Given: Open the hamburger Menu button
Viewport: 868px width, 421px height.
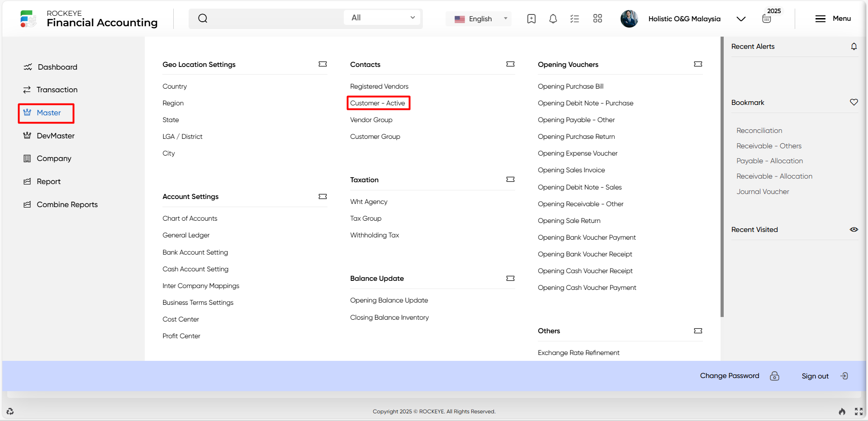Looking at the screenshot, I should [x=833, y=19].
